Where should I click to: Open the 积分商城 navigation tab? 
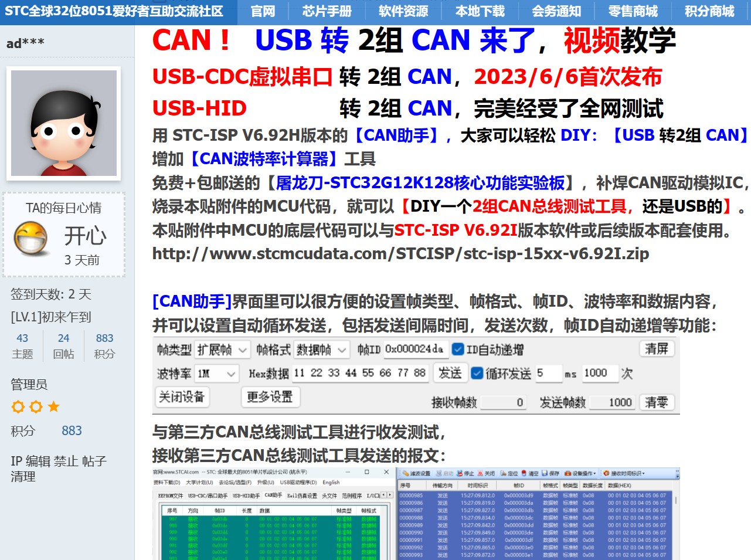(x=709, y=11)
